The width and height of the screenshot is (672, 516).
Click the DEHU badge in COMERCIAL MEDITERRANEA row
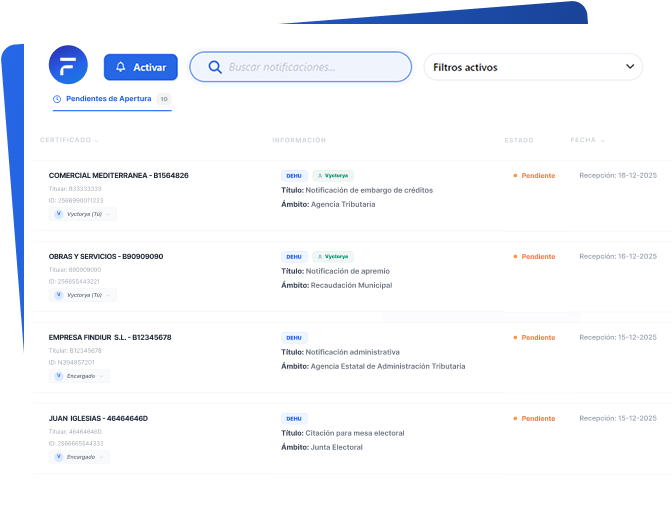pos(293,175)
